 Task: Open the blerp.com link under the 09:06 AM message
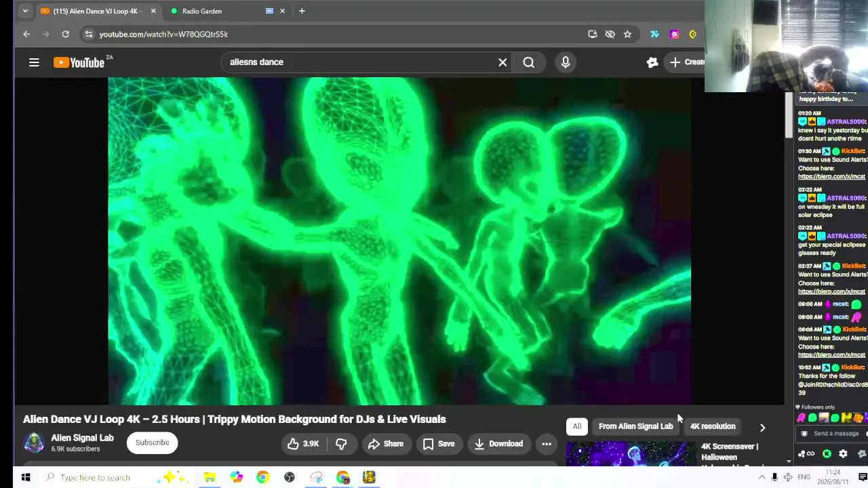click(831, 355)
